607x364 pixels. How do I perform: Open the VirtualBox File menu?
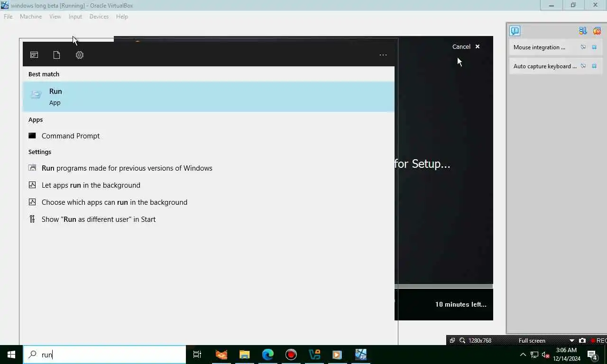tap(8, 17)
